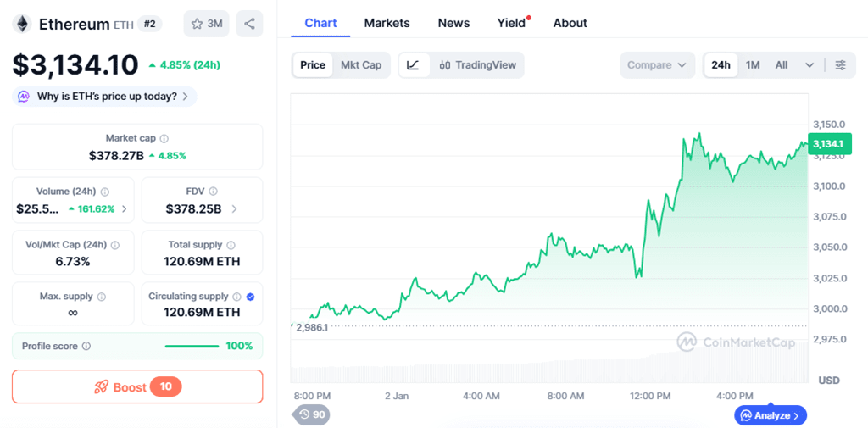
Task: Click the #2 rank badge
Action: click(x=149, y=24)
